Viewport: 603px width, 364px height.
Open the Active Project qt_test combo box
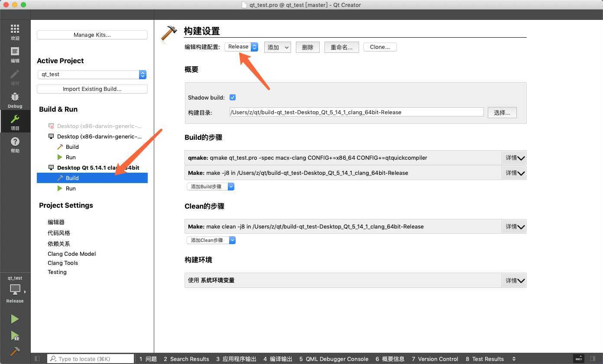click(92, 74)
